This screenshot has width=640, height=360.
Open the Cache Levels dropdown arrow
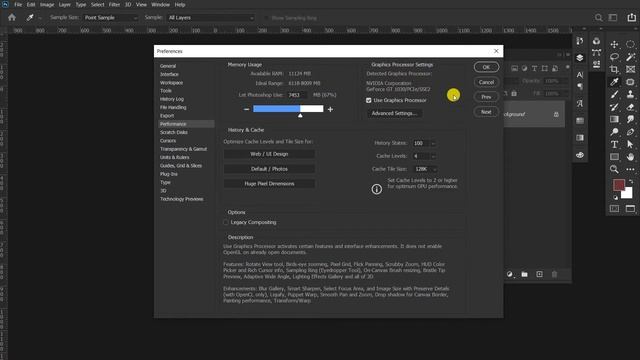pyautogui.click(x=433, y=156)
